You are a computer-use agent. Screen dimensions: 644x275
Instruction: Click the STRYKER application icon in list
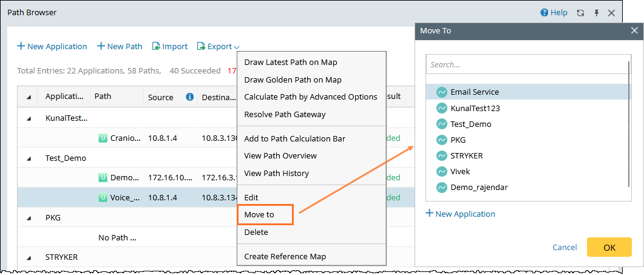click(442, 156)
